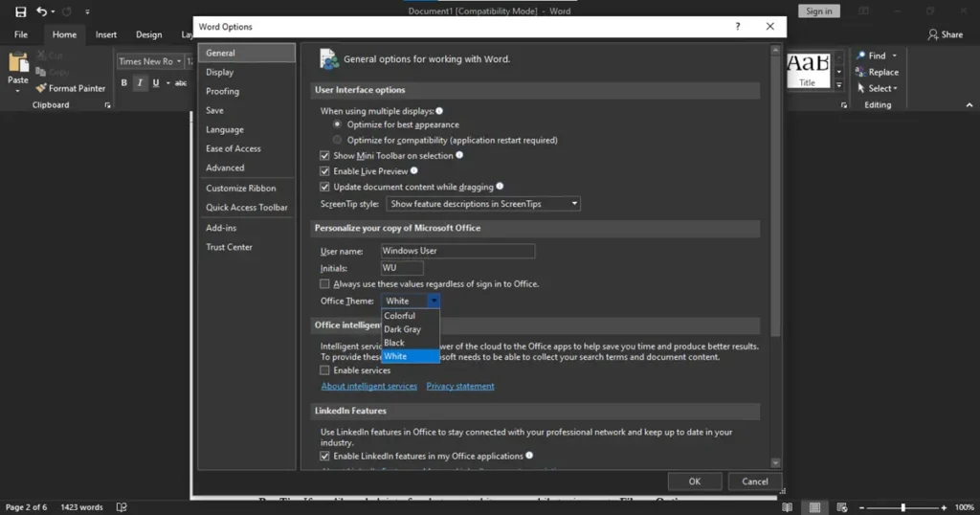Toggle Italic formatting in ribbon
Screen dimensions: 980x515
pyautogui.click(x=140, y=82)
